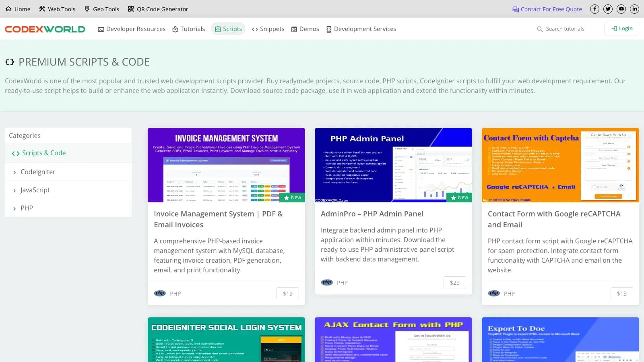Expand the PHP category

tap(68, 208)
